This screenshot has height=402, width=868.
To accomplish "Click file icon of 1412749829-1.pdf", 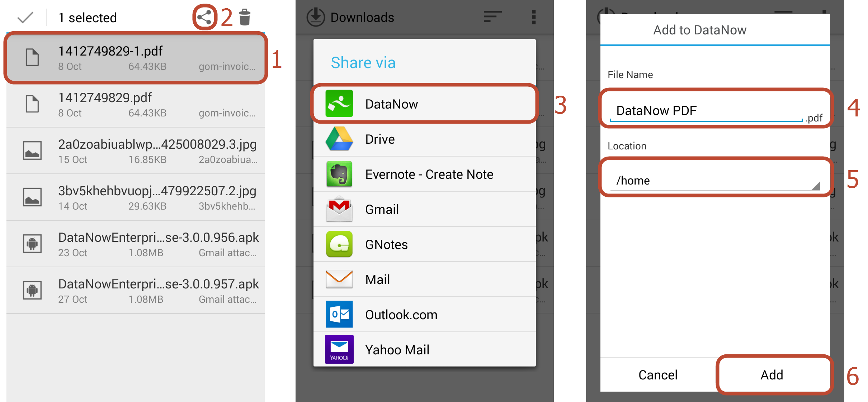I will 32,57.
